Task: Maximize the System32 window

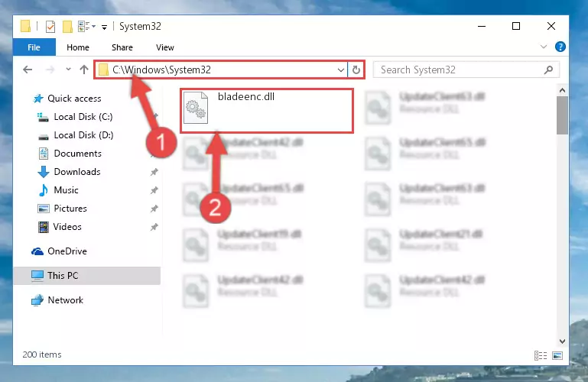Action: click(x=516, y=26)
